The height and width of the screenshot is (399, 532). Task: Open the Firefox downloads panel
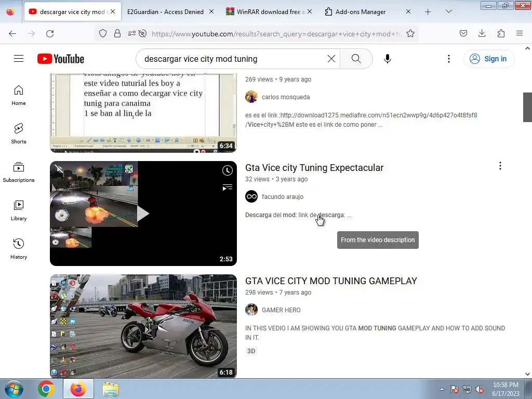click(x=482, y=33)
